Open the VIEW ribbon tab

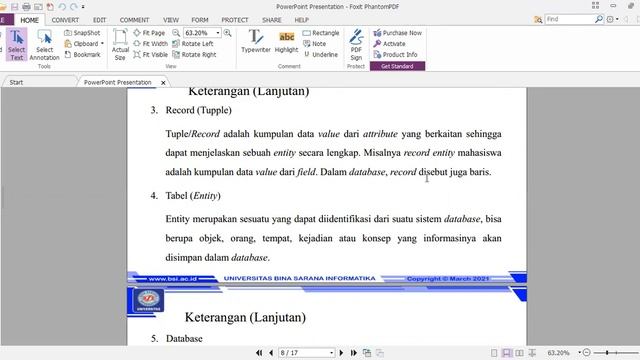click(x=171, y=20)
